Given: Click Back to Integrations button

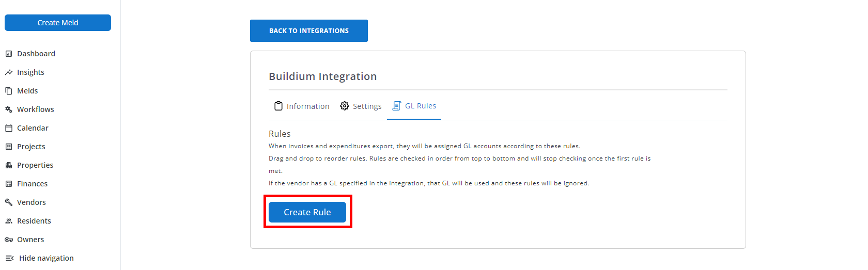Looking at the screenshot, I should coord(308,31).
